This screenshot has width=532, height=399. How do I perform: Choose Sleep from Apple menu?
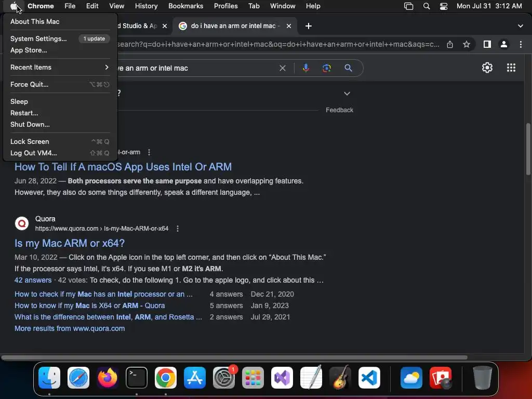tap(60, 101)
